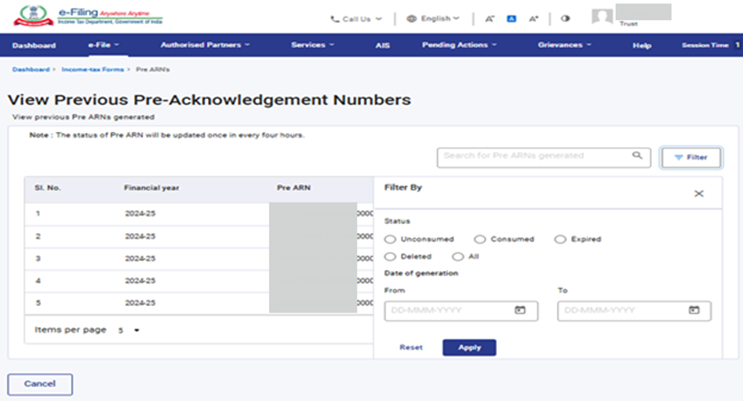Toggle the high contrast mode icon
Image resolution: width=743 pixels, height=401 pixels.
click(565, 18)
